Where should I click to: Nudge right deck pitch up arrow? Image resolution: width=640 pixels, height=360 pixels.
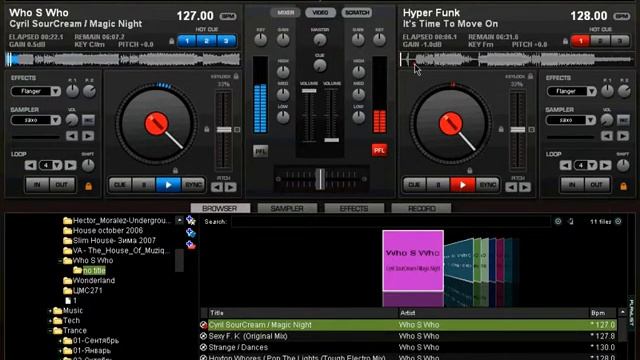(525, 187)
